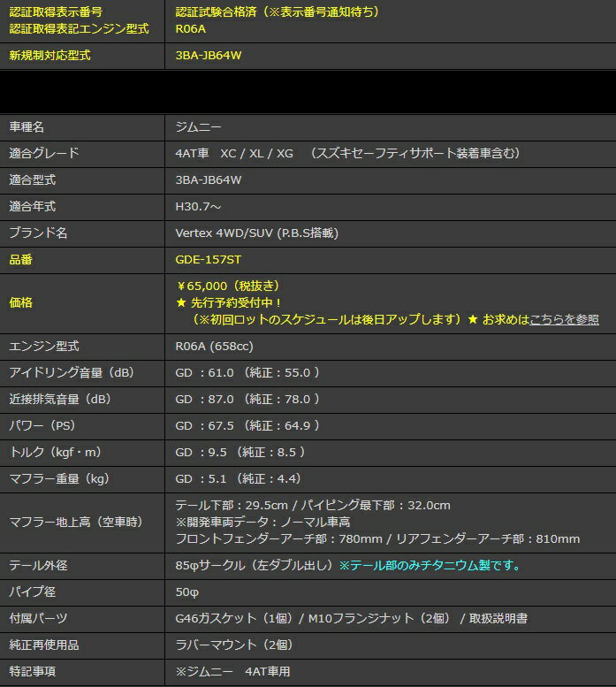Viewport: 616px width, 687px height.
Task: Click the GDE-157ST part number value
Action: coord(209,260)
